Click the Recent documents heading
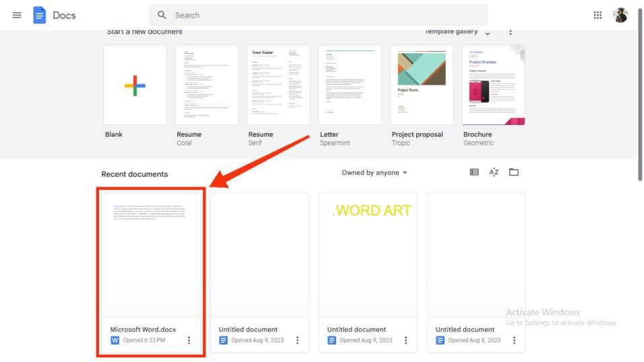 point(135,174)
